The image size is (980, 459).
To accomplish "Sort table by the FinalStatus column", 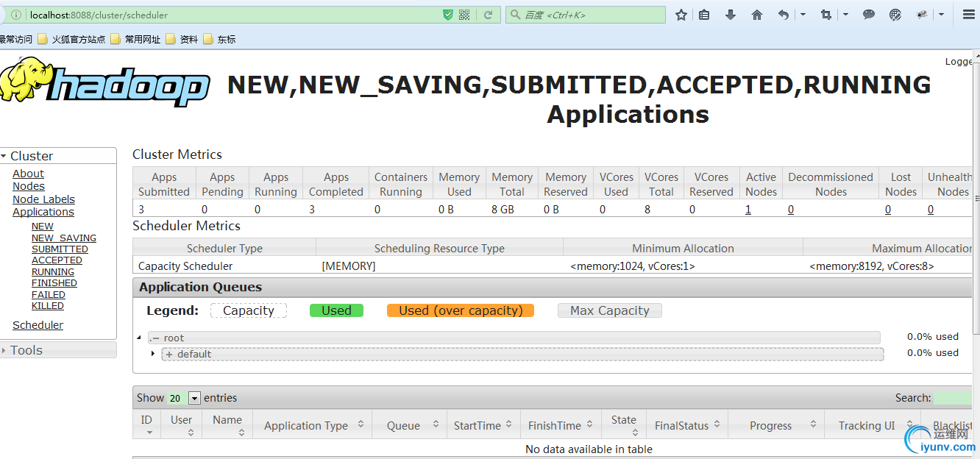I will click(x=687, y=425).
